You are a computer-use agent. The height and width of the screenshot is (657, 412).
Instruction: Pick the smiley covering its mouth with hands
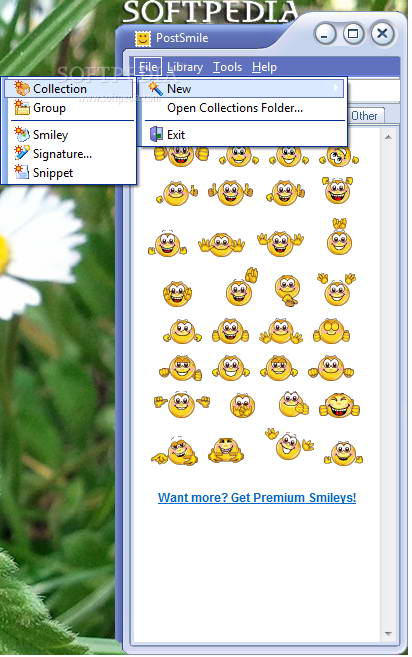242,406
